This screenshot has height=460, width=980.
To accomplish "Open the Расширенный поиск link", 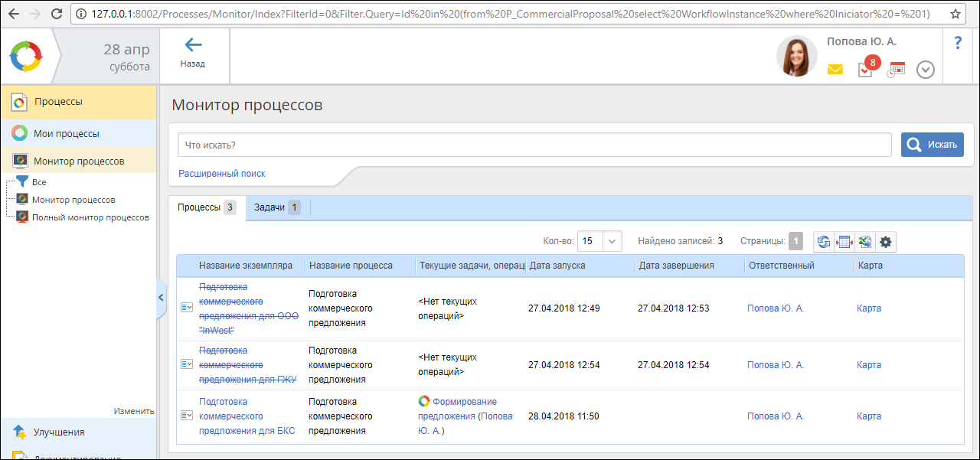I will click(x=222, y=174).
